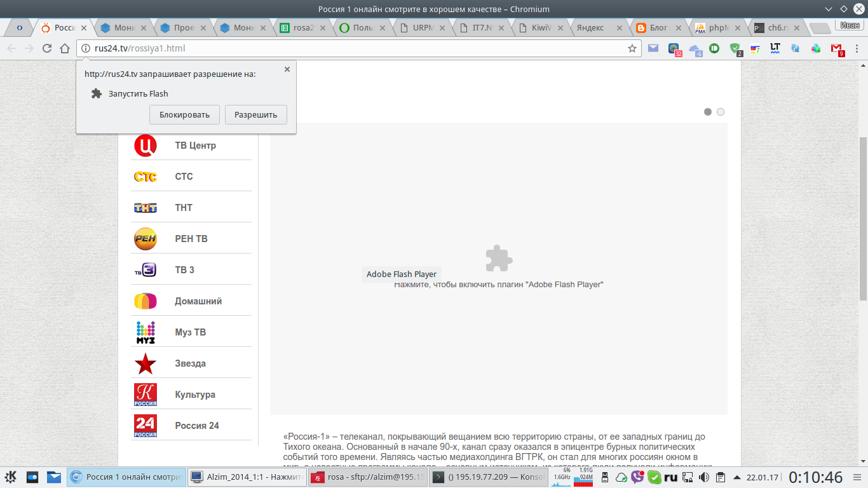
Task: Reload the page with the refresh icon
Action: (47, 48)
